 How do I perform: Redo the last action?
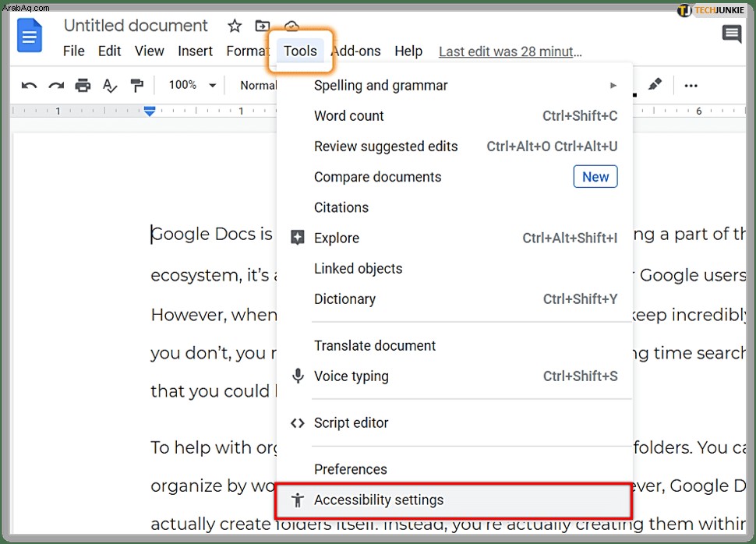click(x=56, y=86)
